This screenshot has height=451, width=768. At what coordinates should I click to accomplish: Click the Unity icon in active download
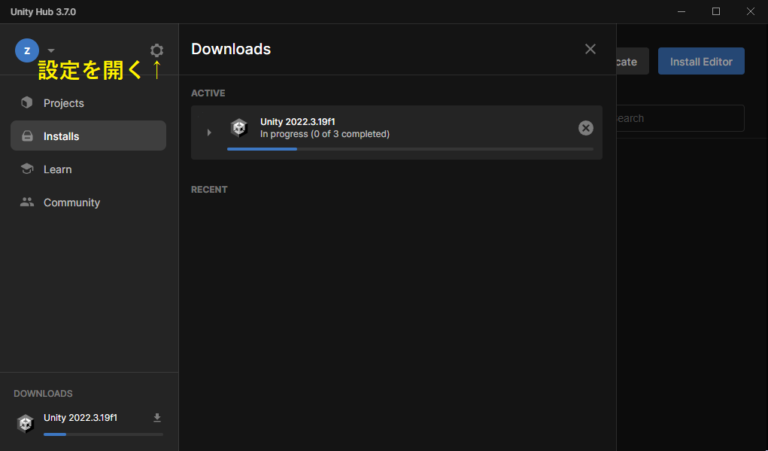click(x=238, y=127)
